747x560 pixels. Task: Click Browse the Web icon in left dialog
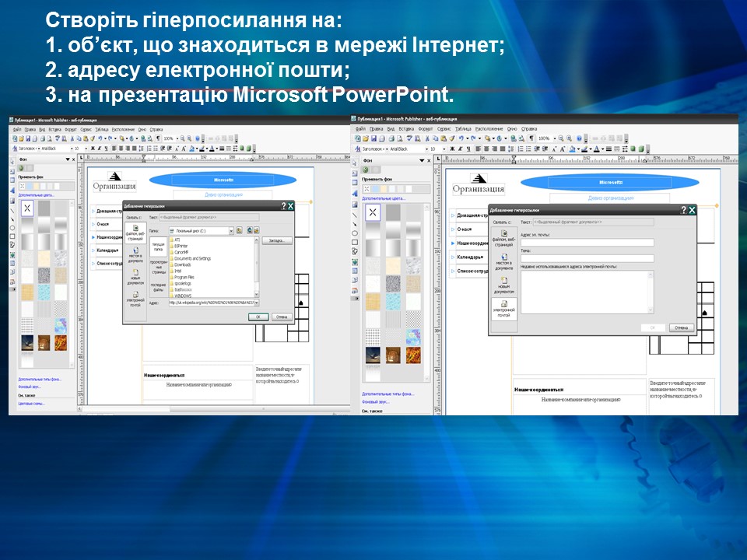tap(250, 230)
